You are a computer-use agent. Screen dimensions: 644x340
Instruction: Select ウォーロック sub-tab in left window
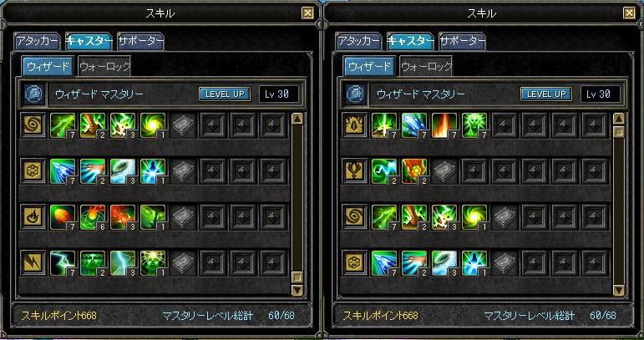tap(104, 67)
